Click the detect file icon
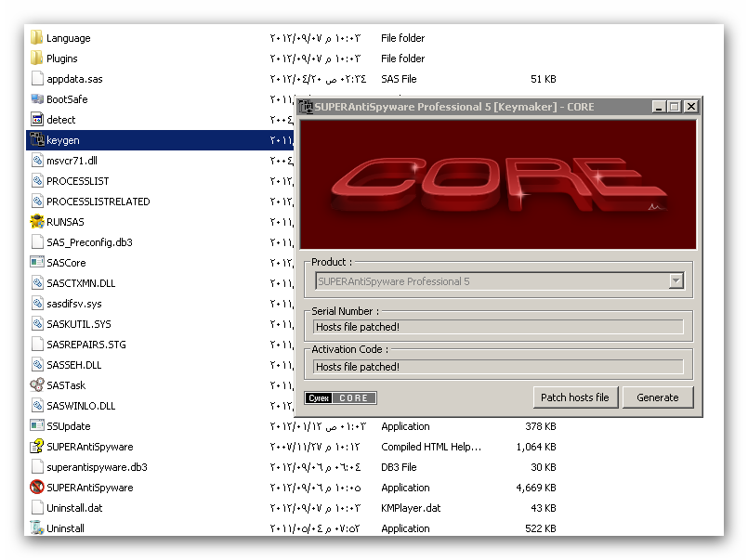This screenshot has width=748, height=560. point(37,119)
